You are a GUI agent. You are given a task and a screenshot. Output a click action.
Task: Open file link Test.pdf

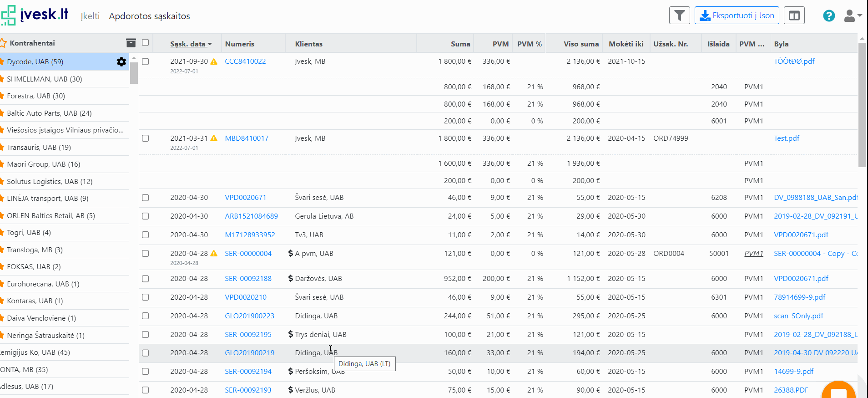click(786, 138)
